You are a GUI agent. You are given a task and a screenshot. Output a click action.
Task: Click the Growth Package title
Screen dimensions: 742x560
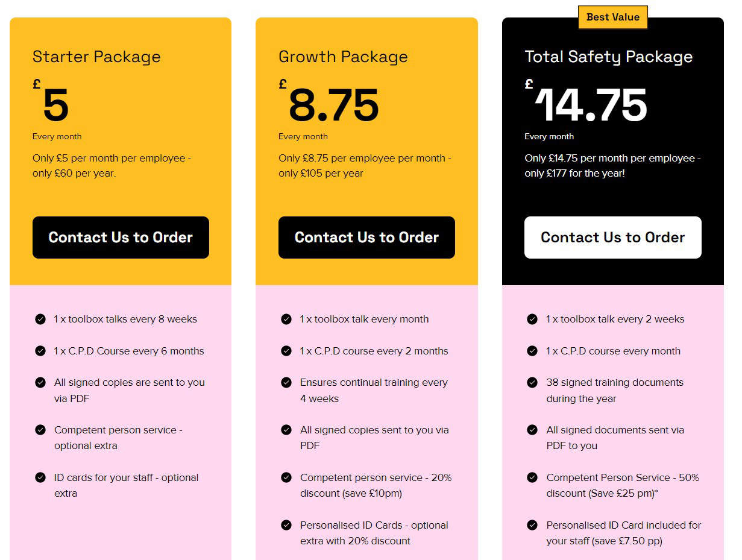tap(343, 57)
